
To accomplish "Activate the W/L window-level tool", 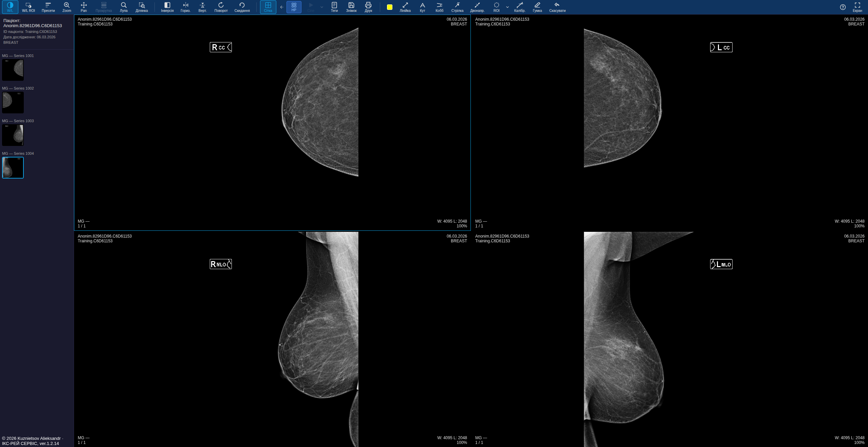I will point(10,7).
